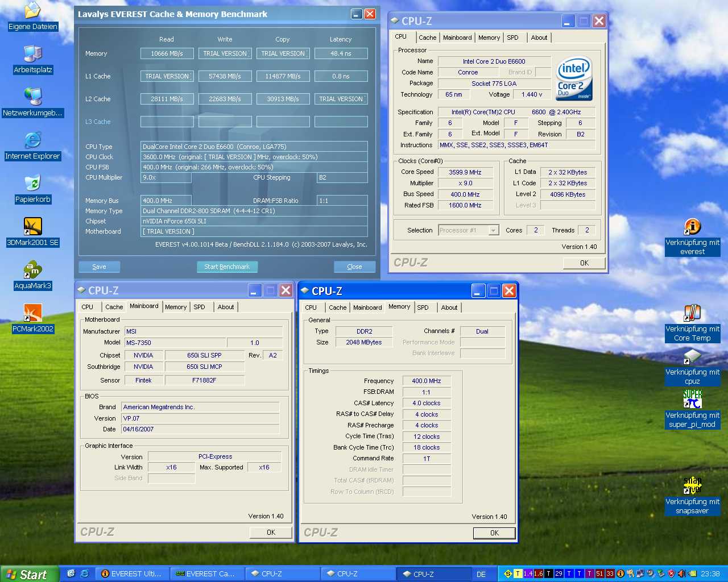The image size is (728, 582).
Task: Click the Memory Latency 48.4 ns field
Action: (x=341, y=53)
